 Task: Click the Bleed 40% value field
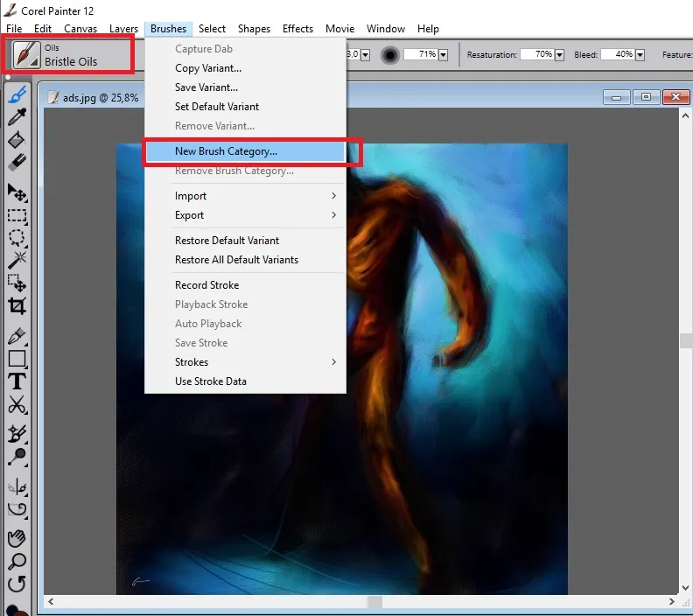618,54
